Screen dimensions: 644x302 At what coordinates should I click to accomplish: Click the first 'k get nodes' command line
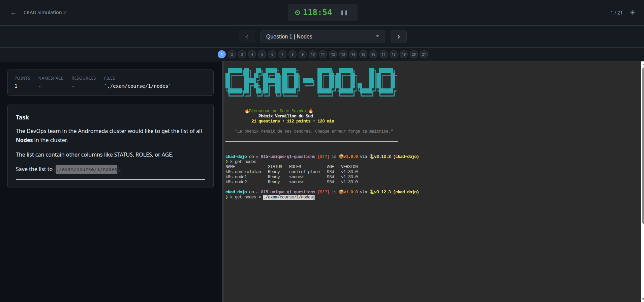point(241,162)
